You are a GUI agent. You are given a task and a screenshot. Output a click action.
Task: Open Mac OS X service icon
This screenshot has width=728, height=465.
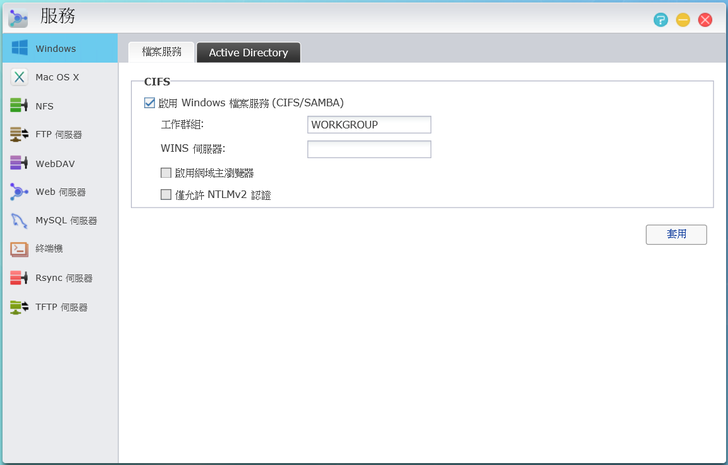tap(19, 77)
